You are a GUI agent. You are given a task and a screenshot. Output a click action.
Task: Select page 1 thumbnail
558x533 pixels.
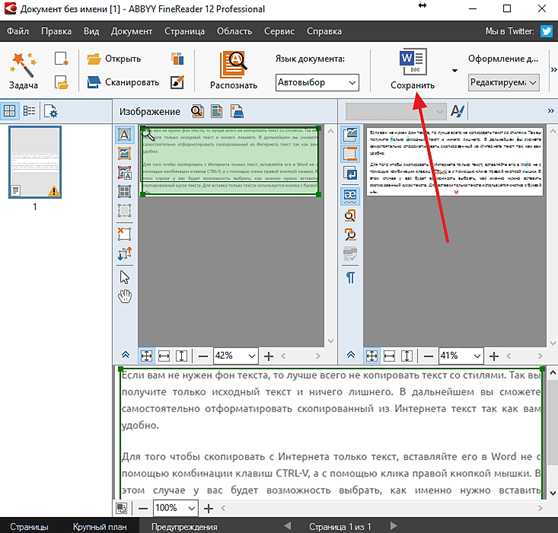[35, 163]
